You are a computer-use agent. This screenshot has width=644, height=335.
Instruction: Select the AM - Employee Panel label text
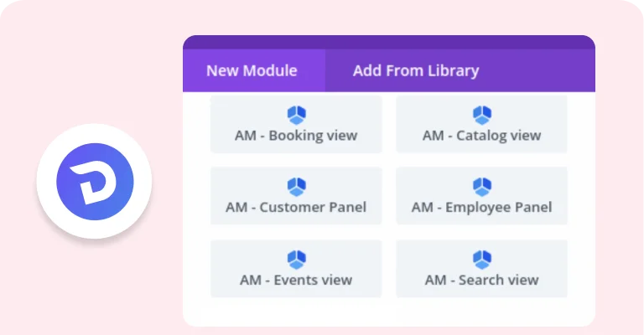(x=482, y=207)
